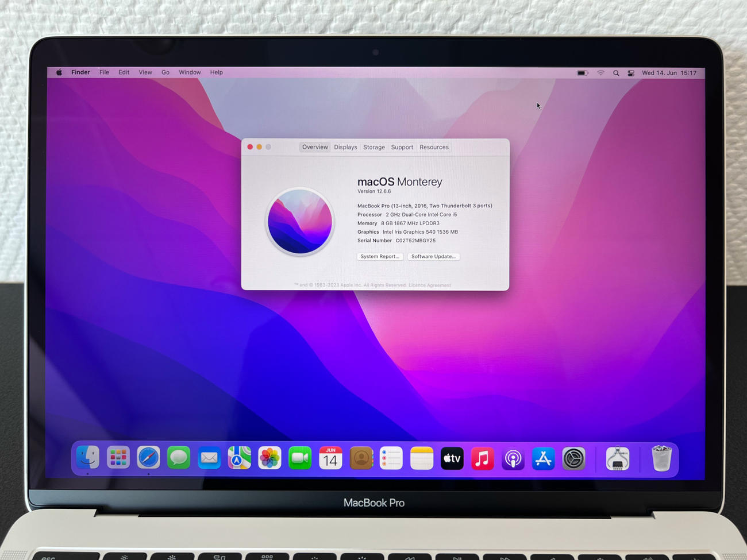Select the Overview tab

click(x=315, y=147)
